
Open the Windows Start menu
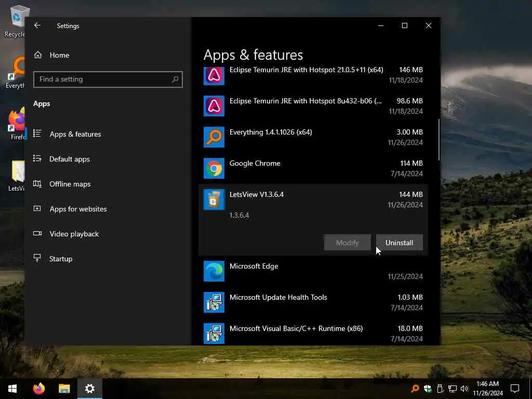pyautogui.click(x=12, y=389)
